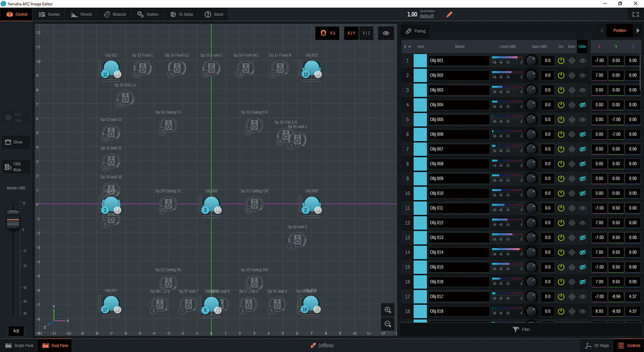Toggle Obj 001 power On button
Screen dimensions: 644x352
click(x=561, y=61)
